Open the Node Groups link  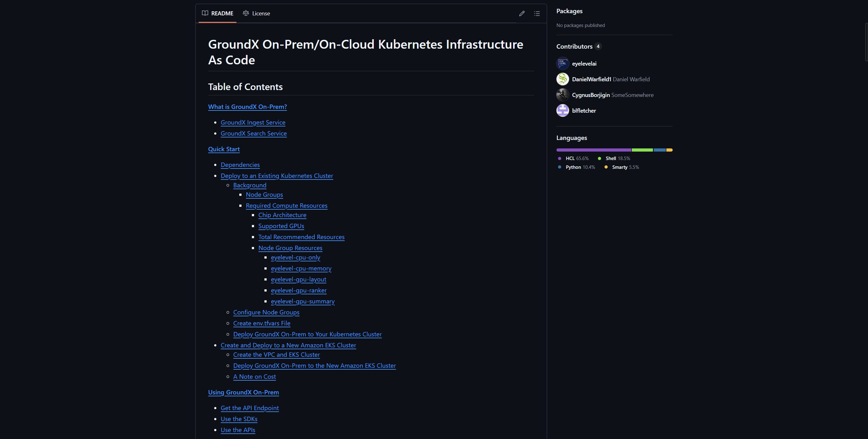(x=264, y=195)
